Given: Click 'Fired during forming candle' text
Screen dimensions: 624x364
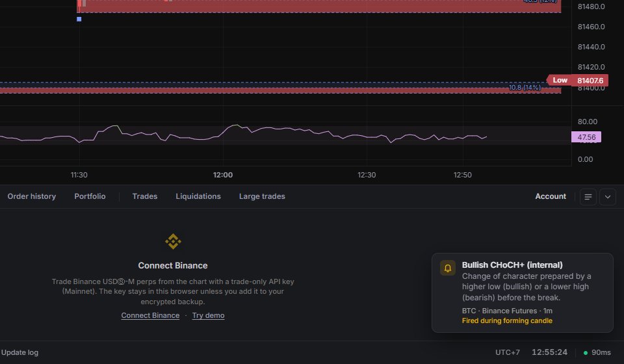Looking at the screenshot, I should pos(507,321).
